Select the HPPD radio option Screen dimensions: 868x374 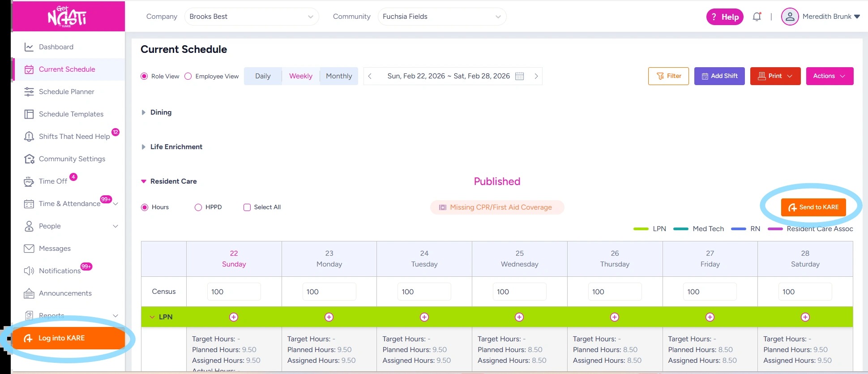198,207
